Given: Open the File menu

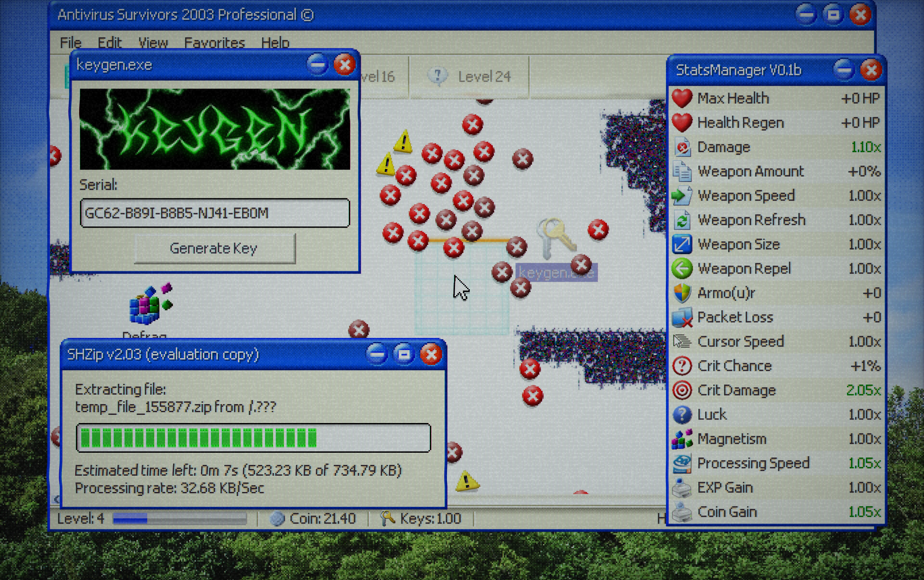Looking at the screenshot, I should coord(70,43).
